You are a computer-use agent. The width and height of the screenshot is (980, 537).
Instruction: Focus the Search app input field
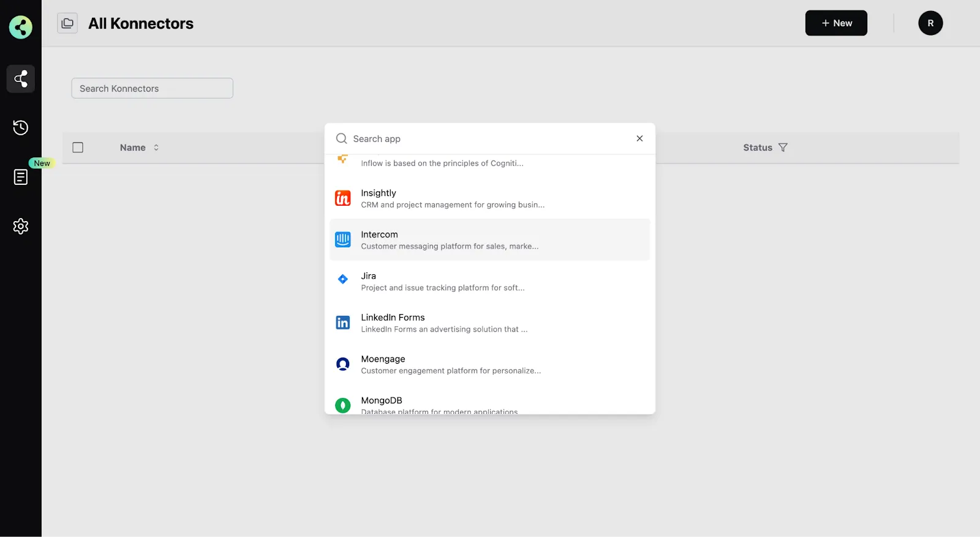pyautogui.click(x=490, y=139)
